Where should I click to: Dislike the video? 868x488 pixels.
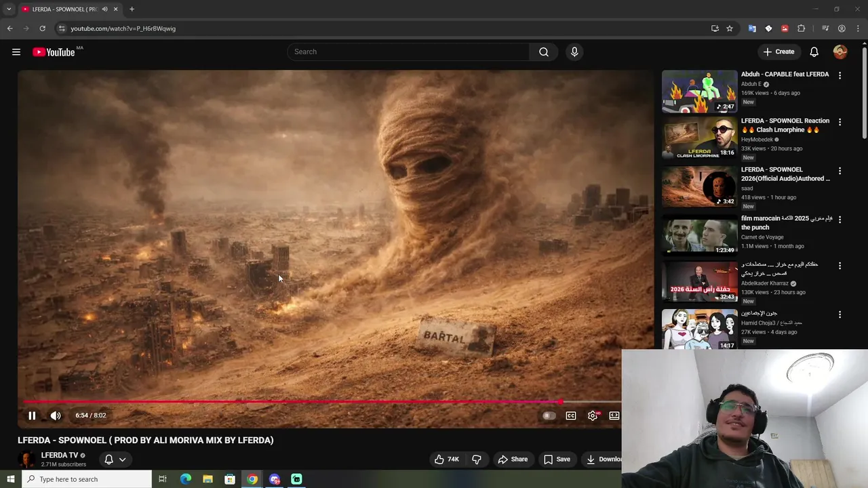tap(477, 460)
